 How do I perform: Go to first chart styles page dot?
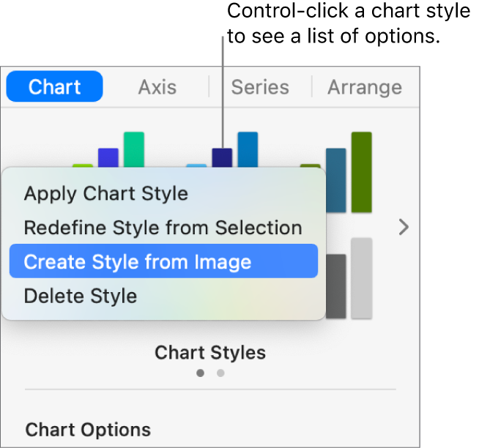[x=200, y=373]
